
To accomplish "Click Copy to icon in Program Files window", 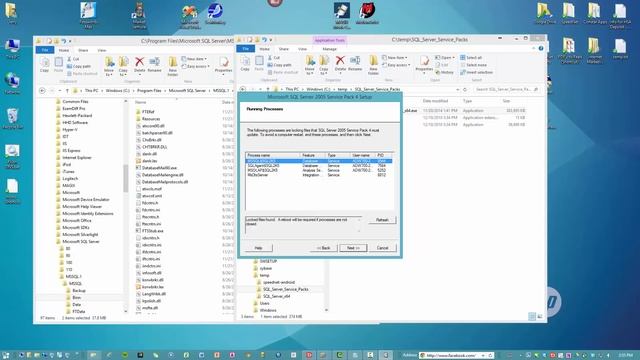I will tap(123, 62).
